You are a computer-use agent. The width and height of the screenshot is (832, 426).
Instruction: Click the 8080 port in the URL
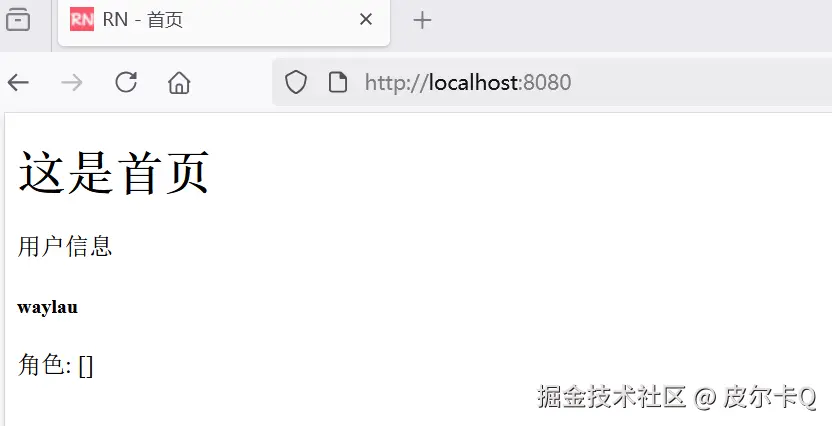tap(547, 82)
